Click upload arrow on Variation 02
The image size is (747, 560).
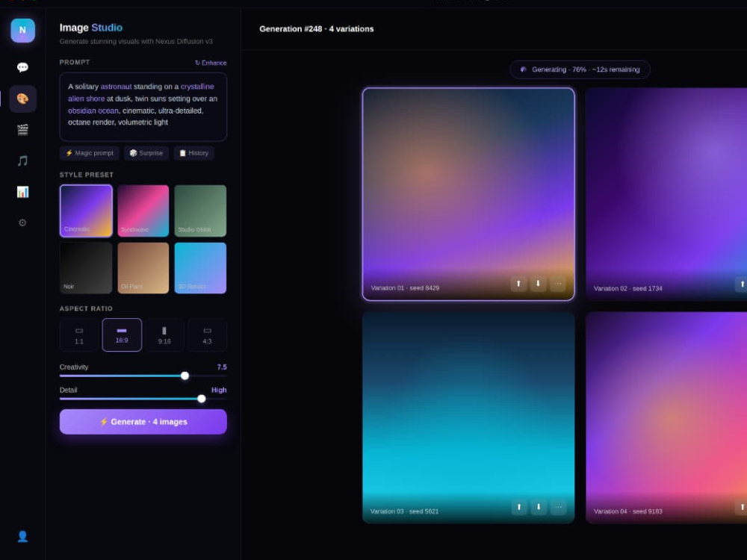coord(741,284)
